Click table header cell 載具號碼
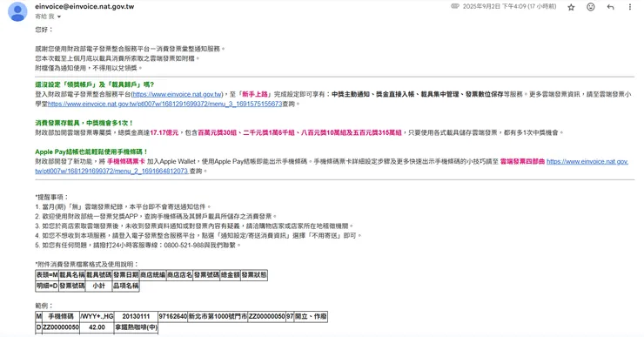The height and width of the screenshot is (337, 644). point(98,275)
